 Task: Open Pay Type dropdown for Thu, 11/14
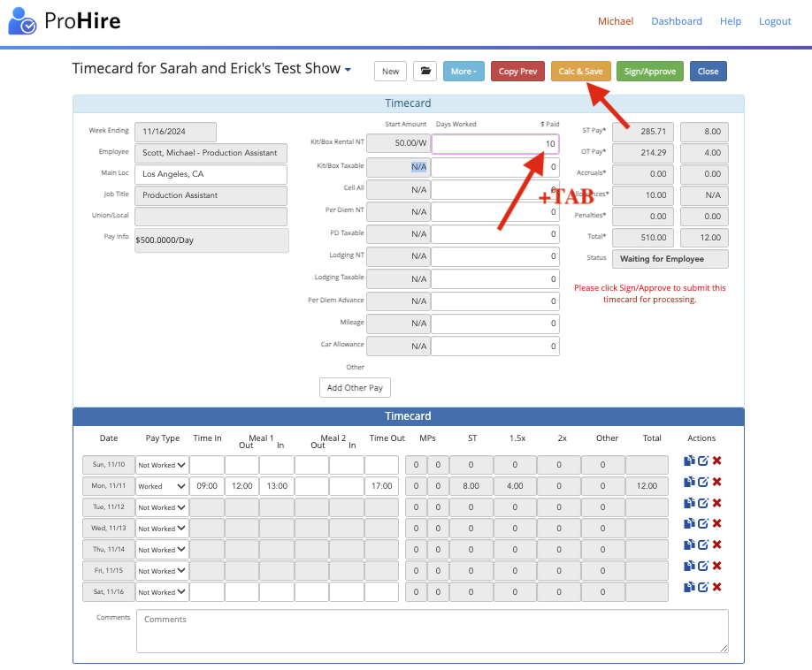pos(162,550)
